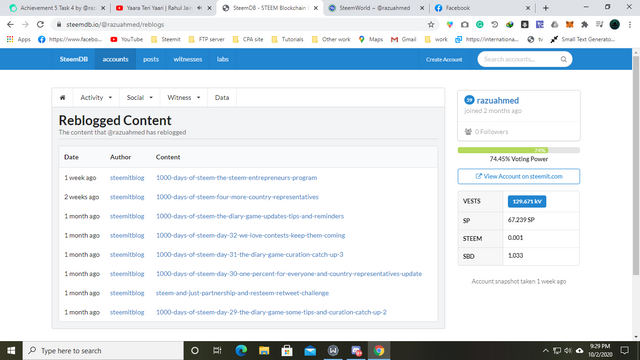This screenshot has height=360, width=640.
Task: Show hidden system tray icons
Action: pos(545,351)
